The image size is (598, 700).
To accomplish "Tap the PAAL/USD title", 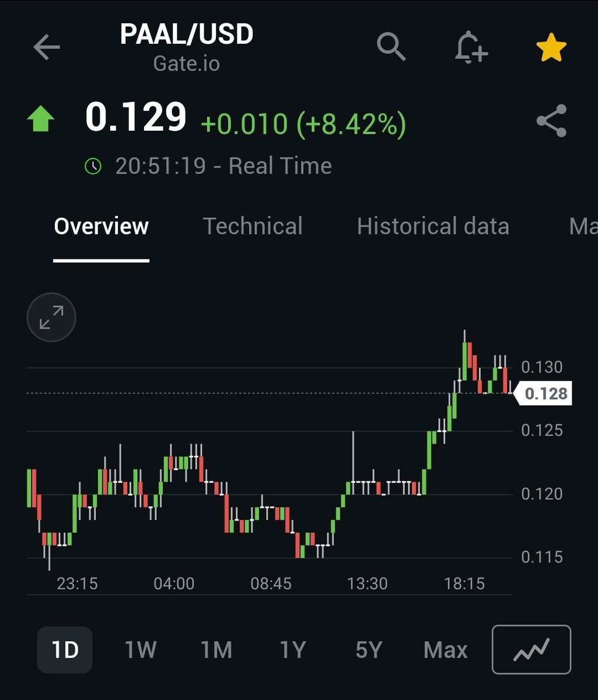I will [187, 34].
